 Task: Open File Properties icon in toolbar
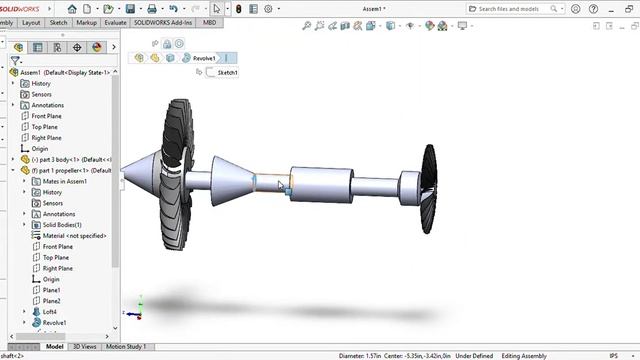253,9
